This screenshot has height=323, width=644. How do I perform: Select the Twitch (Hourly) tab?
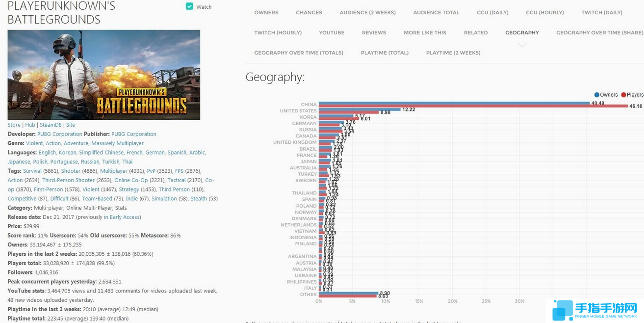278,33
